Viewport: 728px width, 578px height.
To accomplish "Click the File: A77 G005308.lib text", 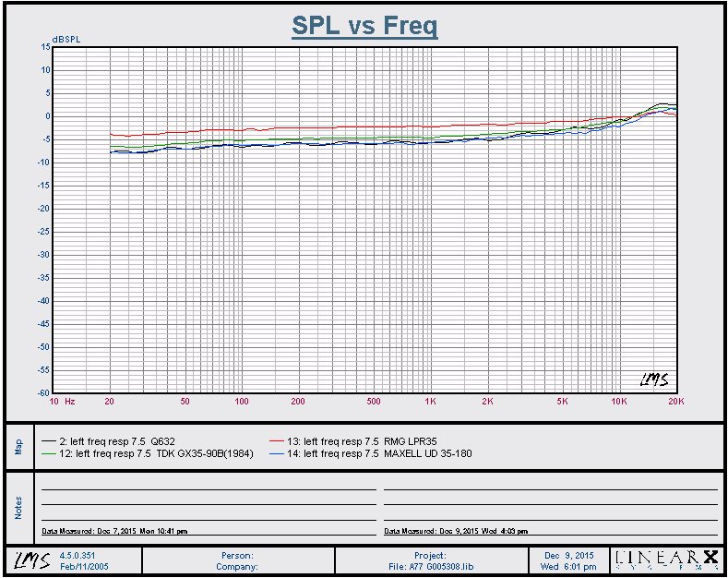I will coord(431,566).
